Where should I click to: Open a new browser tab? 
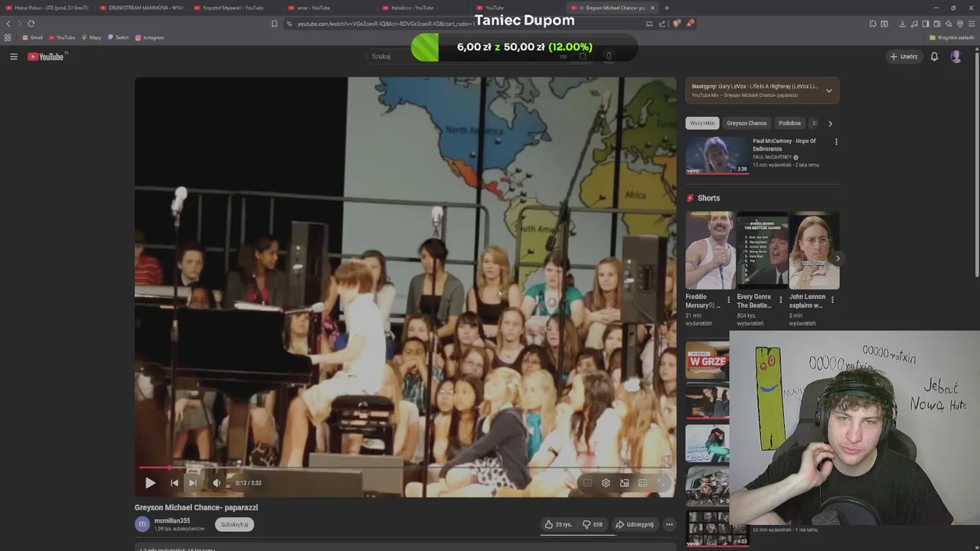coord(666,8)
